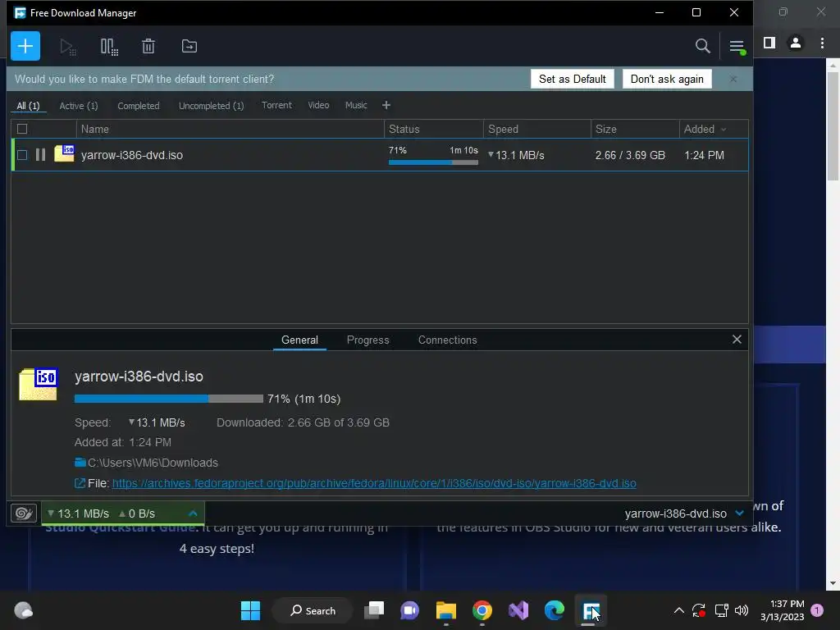Toggle snail mode speed limiter icon
Screen dimensions: 840x630
24,514
